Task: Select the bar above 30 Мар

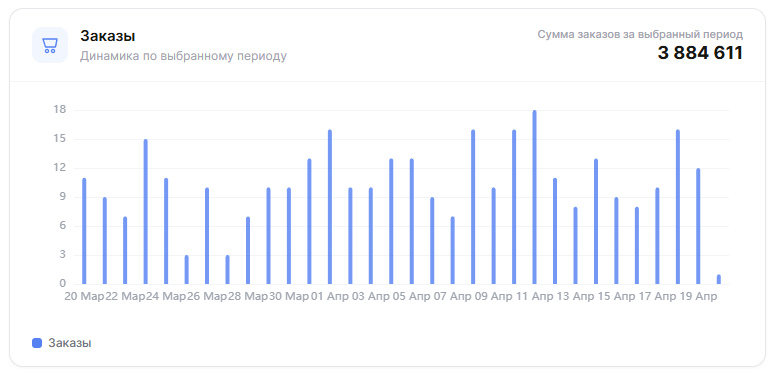Action: [289, 236]
